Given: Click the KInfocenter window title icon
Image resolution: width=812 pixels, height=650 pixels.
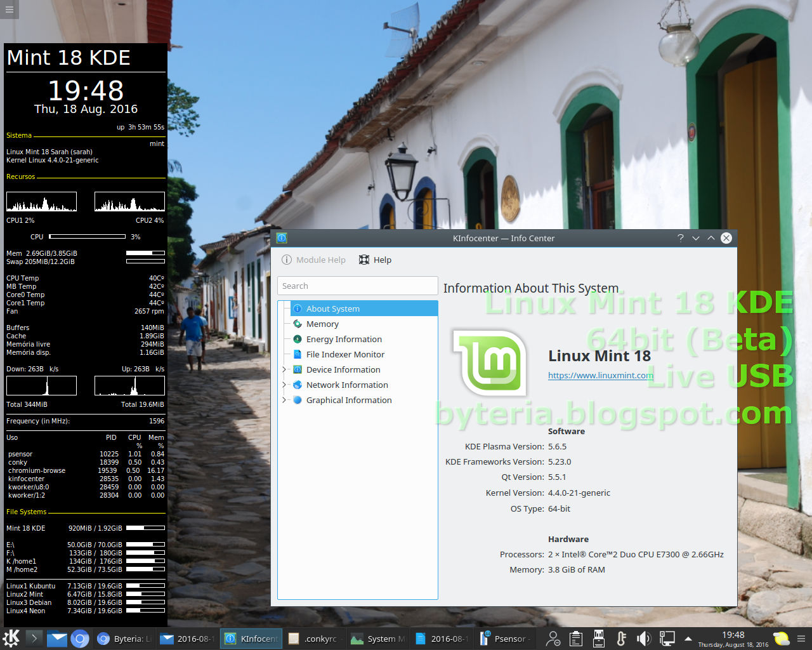Looking at the screenshot, I should tap(282, 238).
